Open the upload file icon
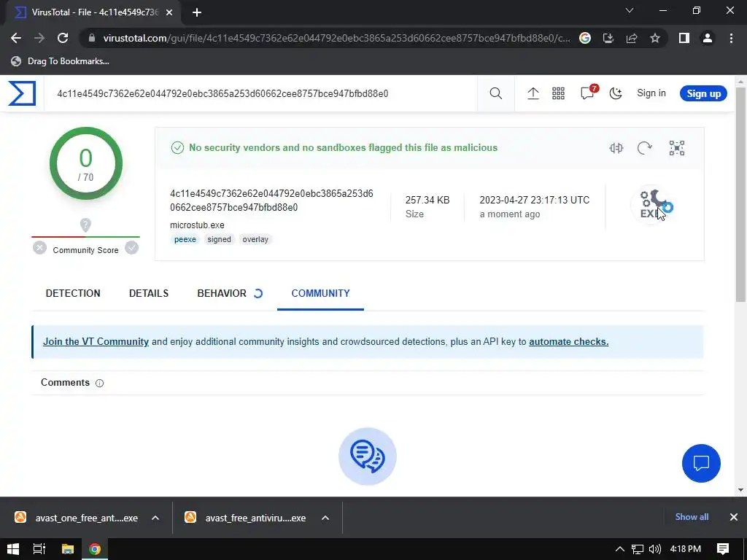The width and height of the screenshot is (747, 560). 533,93
